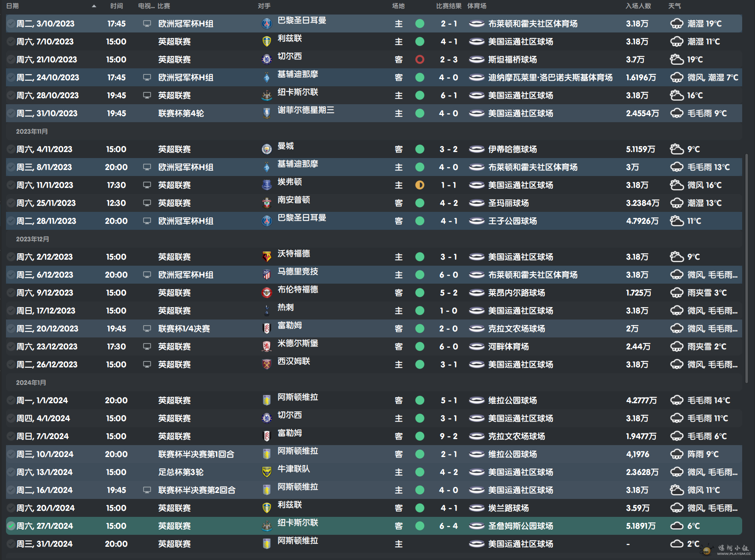Open the 谢菲尔德星期三 opponent link

[306, 110]
